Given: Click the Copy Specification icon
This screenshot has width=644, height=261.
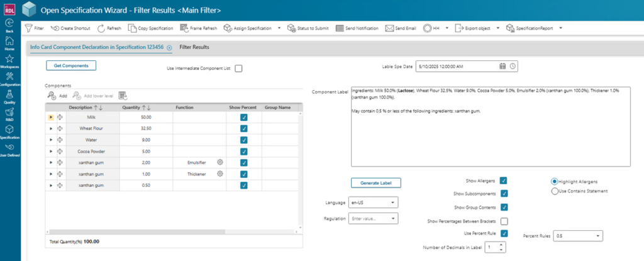Looking at the screenshot, I should pyautogui.click(x=132, y=28).
